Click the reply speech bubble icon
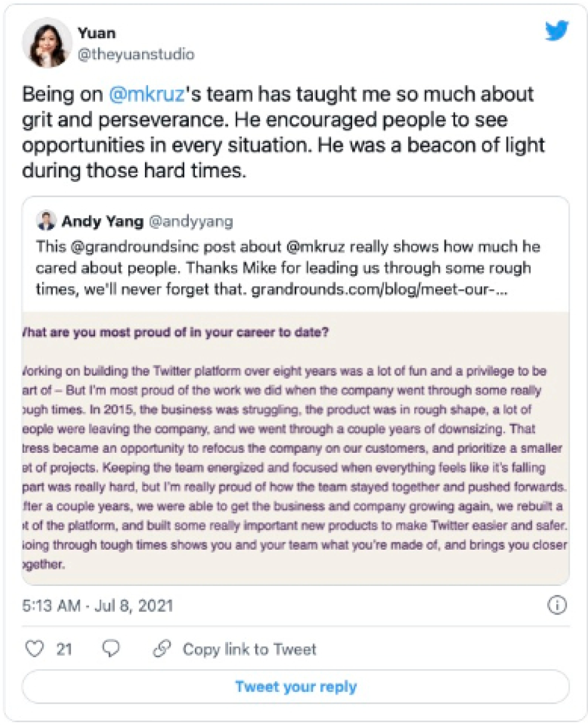588x725 pixels. coord(111,648)
